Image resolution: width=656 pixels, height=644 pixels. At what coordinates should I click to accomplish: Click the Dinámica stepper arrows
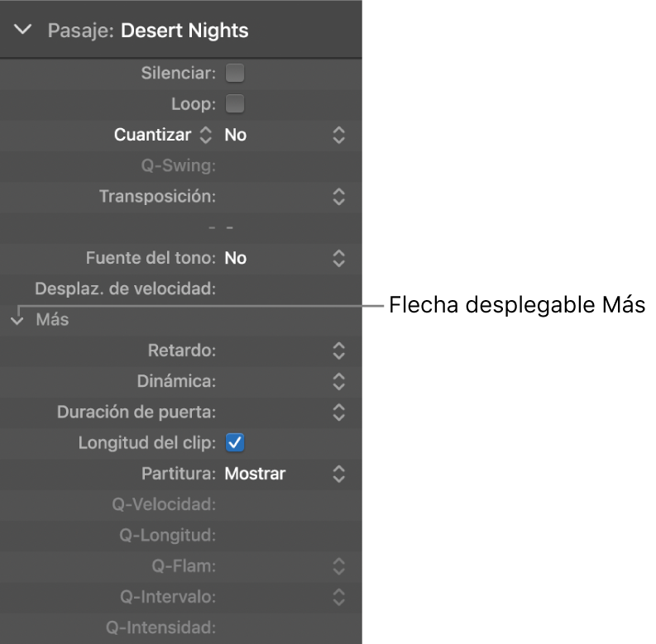click(338, 381)
